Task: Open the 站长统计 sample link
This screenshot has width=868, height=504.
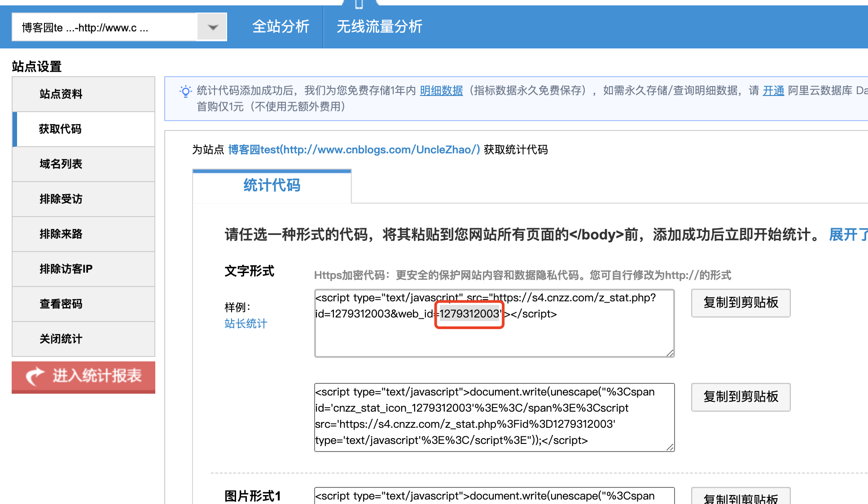Action: (246, 324)
